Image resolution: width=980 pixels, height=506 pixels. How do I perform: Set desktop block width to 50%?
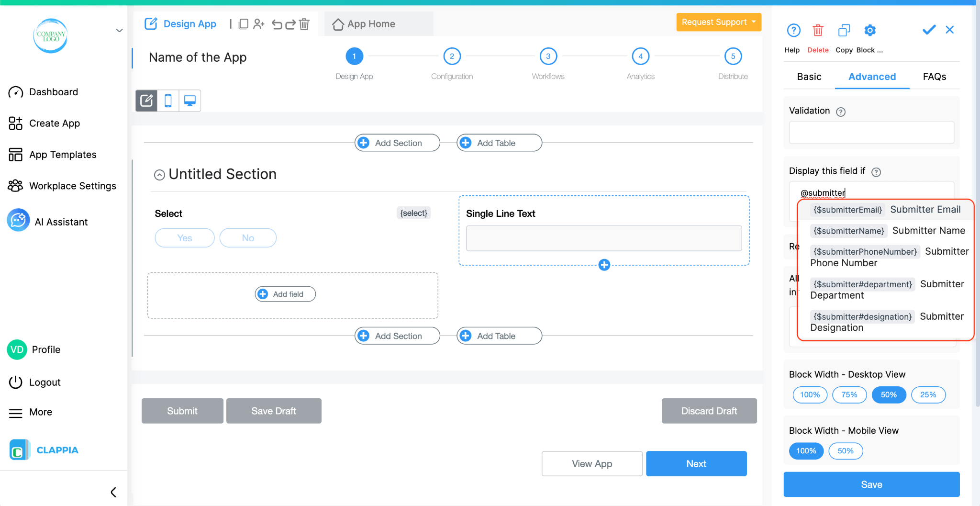pos(889,395)
